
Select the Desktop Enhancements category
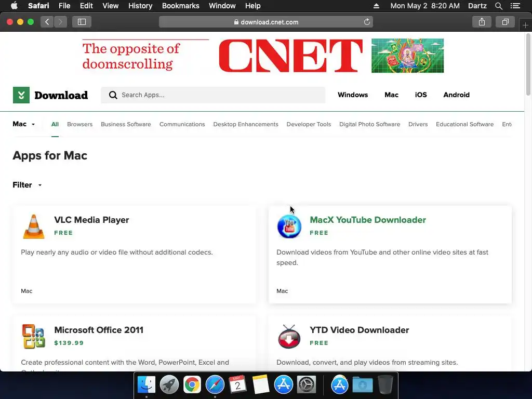tap(246, 124)
